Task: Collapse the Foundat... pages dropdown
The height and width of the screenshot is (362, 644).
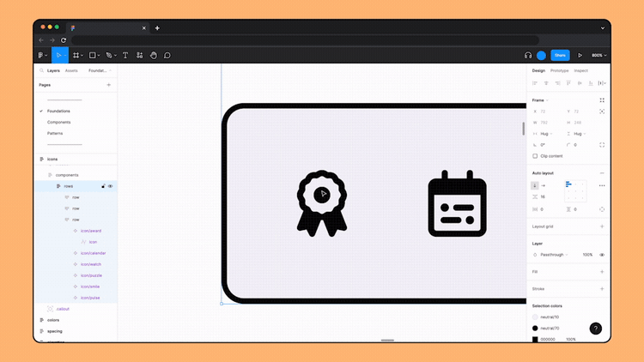Action: click(x=100, y=70)
